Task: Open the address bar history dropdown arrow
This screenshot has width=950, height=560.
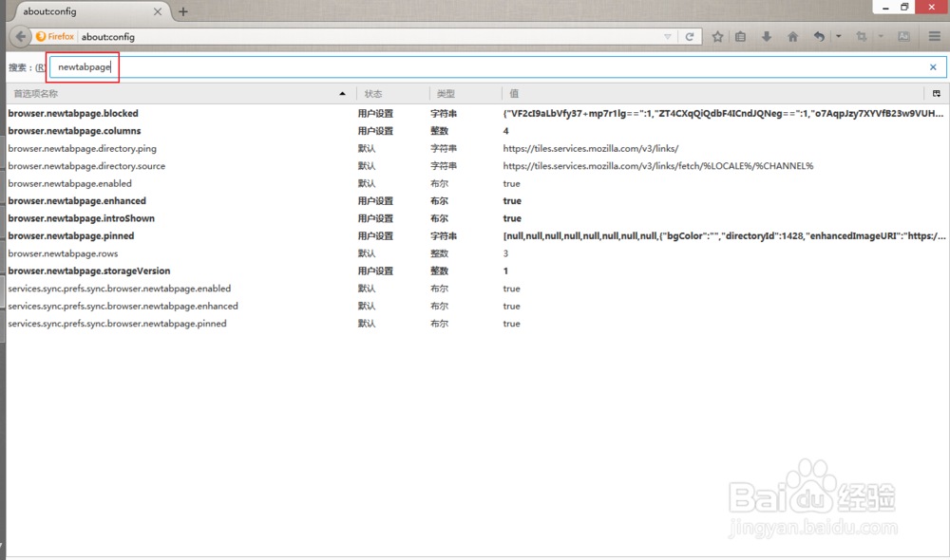Action: tap(667, 36)
